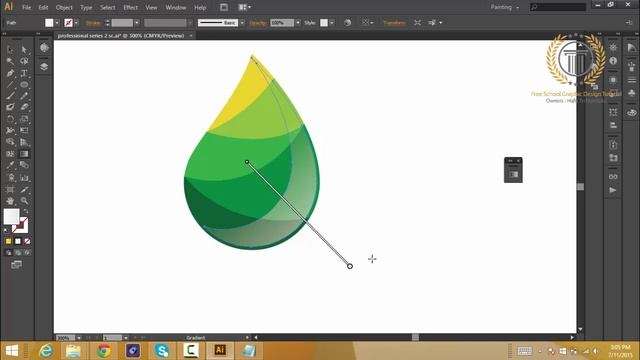Select the Eyedropper tool
This screenshot has height=360, width=640.
click(x=10, y=165)
